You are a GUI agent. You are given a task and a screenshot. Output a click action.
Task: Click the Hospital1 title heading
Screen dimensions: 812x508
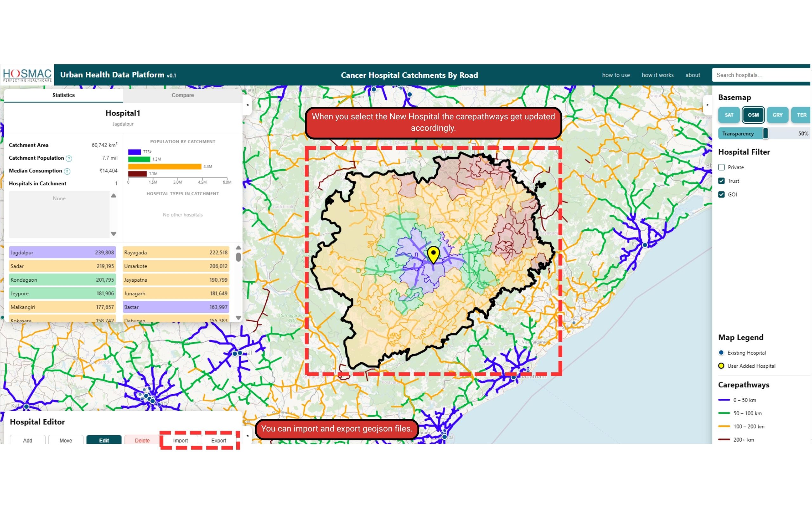[x=123, y=113]
